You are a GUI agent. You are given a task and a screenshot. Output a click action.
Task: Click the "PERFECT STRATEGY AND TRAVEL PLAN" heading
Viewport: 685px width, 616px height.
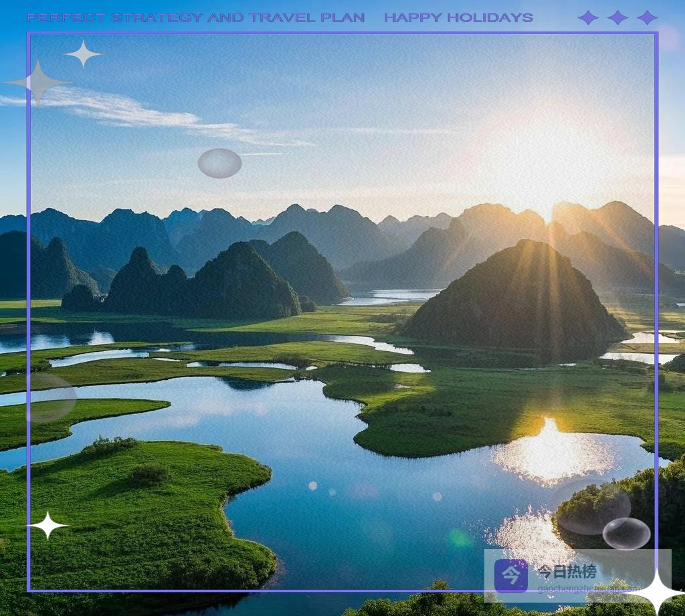(195, 18)
